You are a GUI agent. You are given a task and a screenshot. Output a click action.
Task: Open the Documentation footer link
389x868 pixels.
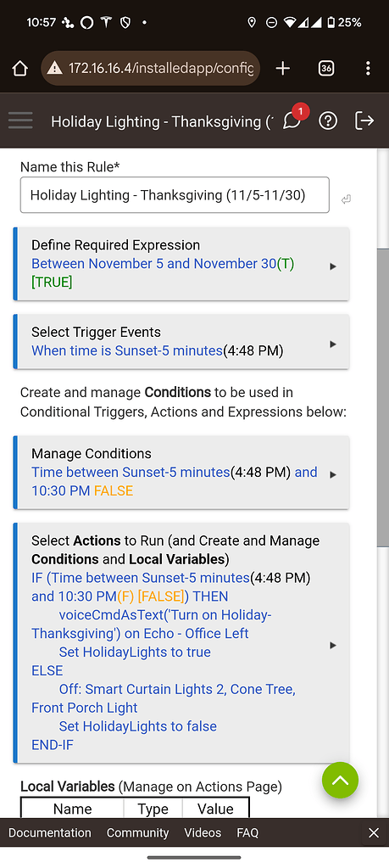(50, 832)
